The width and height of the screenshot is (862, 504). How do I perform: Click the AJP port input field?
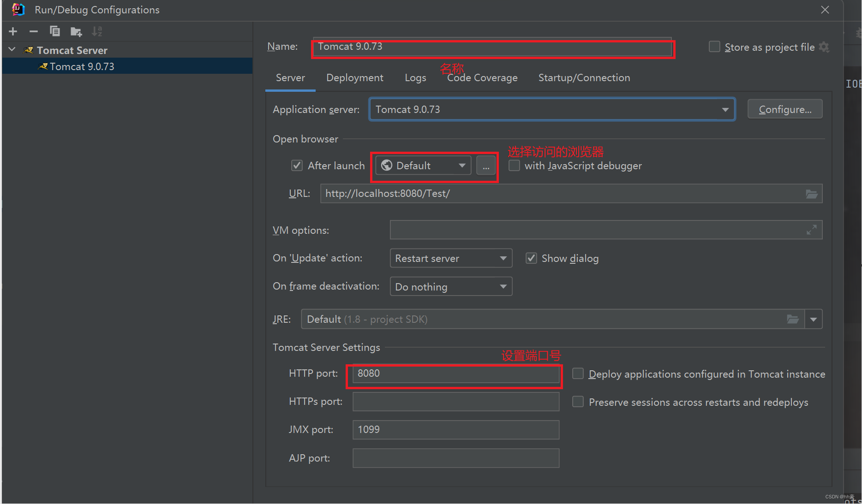456,458
